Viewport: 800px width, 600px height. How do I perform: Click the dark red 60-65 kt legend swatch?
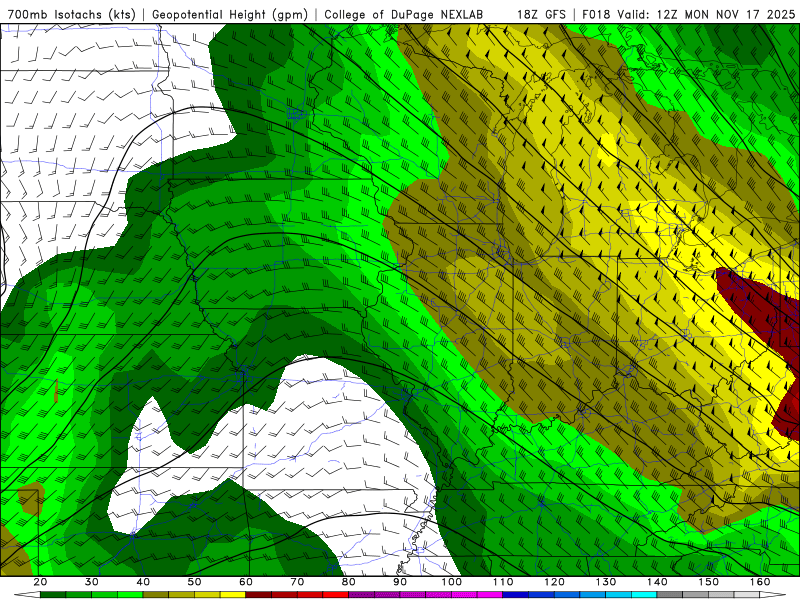pos(258,594)
